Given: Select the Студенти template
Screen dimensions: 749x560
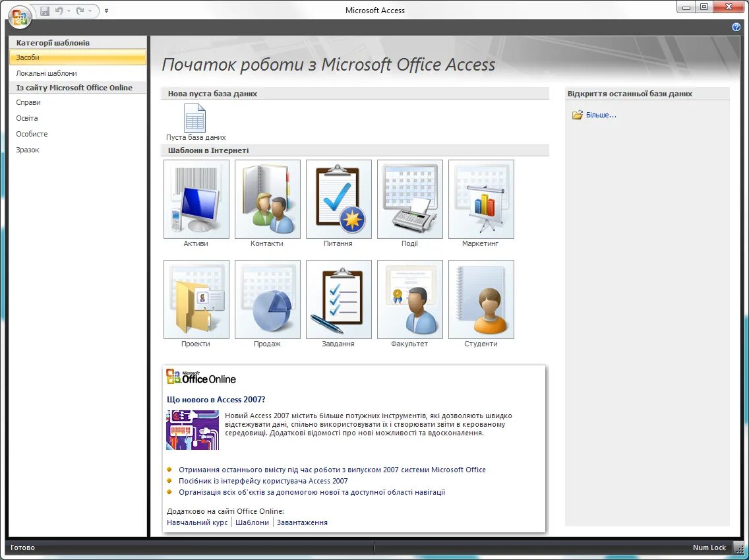Looking at the screenshot, I should pos(481,304).
